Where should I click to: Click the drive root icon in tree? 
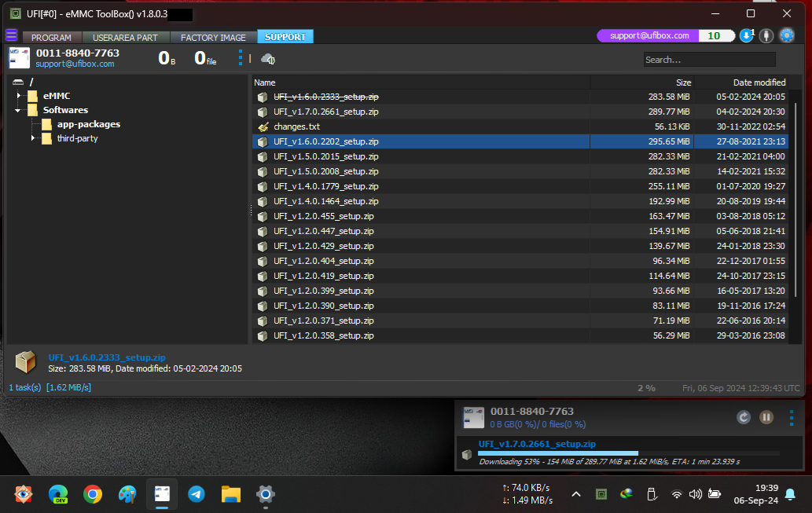tap(18, 82)
